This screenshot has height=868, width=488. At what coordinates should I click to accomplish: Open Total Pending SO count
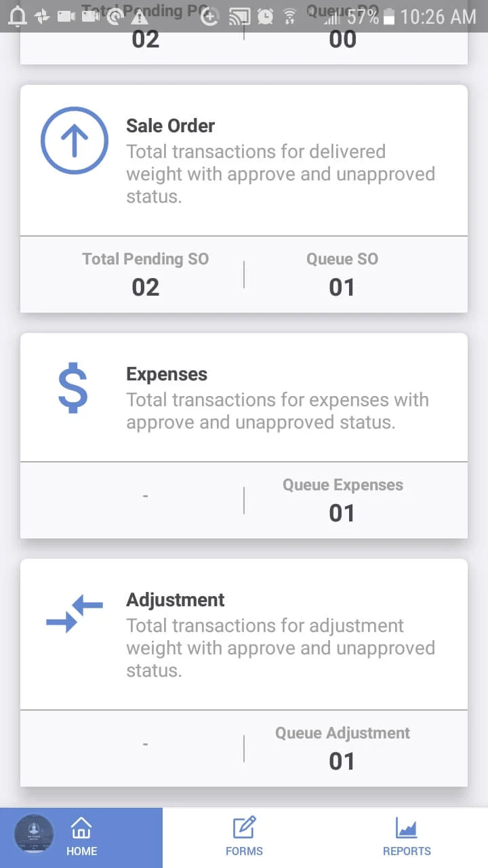pyautogui.click(x=146, y=287)
